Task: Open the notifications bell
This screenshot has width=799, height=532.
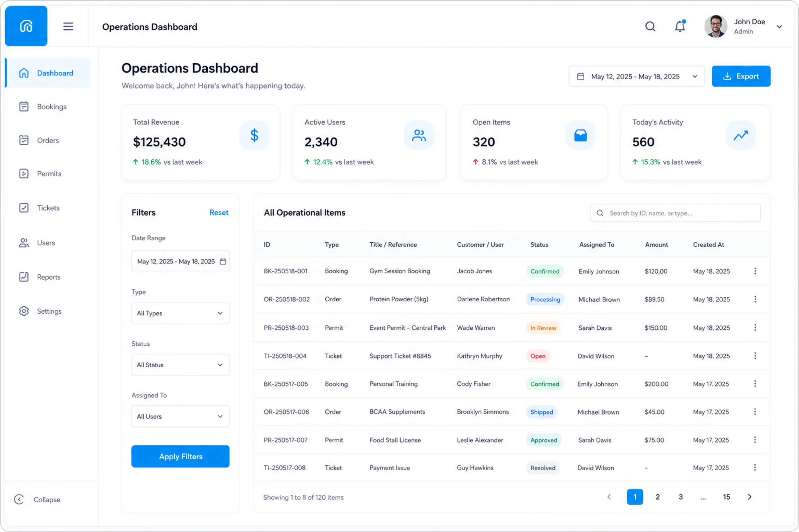Action: click(680, 26)
